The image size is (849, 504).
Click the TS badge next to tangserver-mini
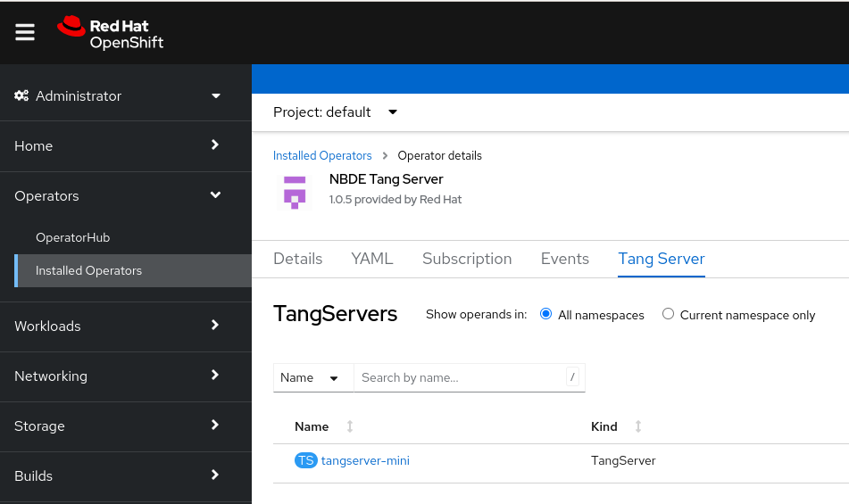click(305, 461)
